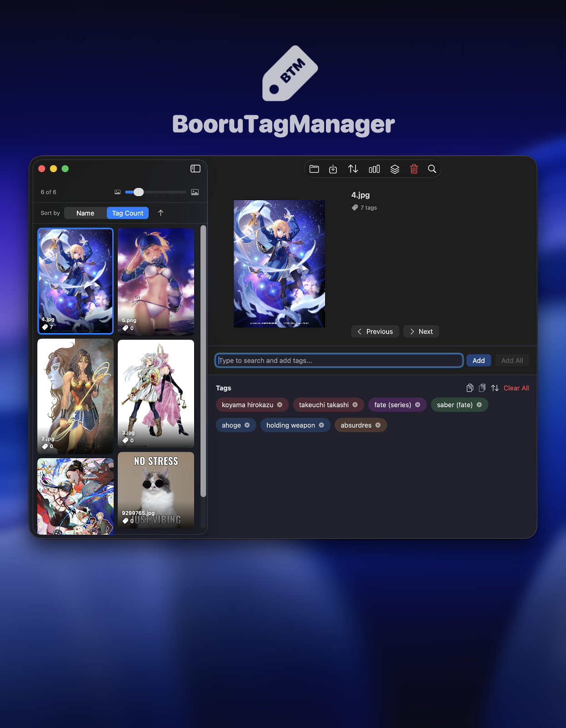Remove the fate (series) tag
The height and width of the screenshot is (728, 566).
click(x=417, y=405)
